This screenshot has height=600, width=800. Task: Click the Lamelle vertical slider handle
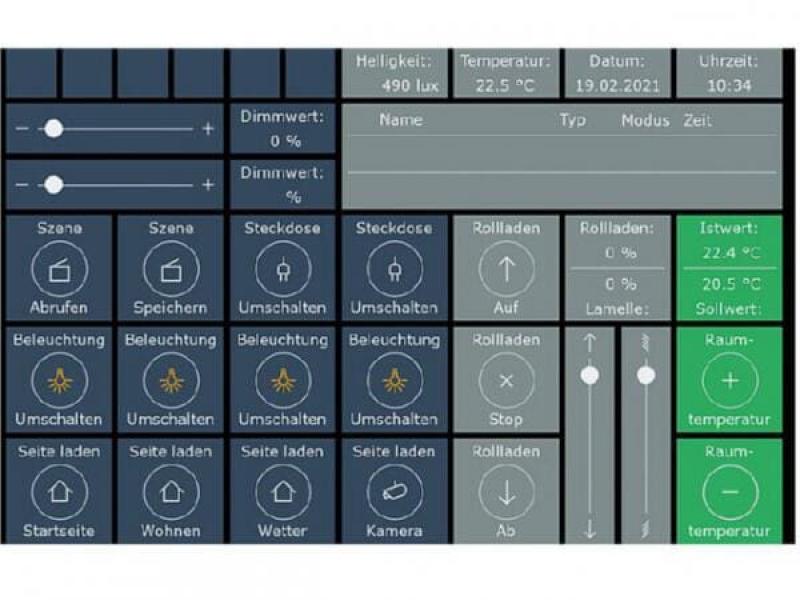click(x=645, y=373)
